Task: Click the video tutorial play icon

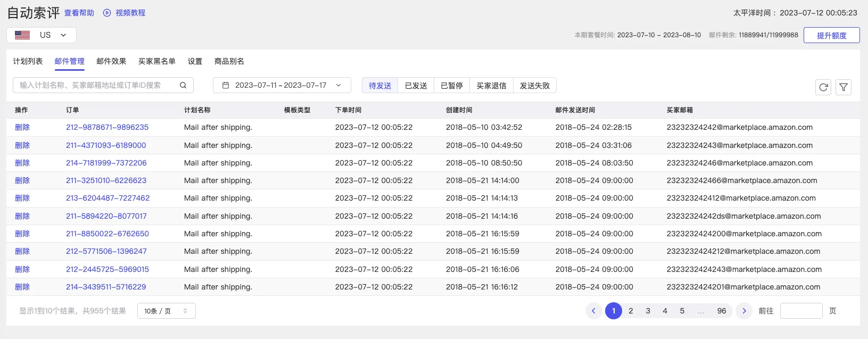Action: point(107,13)
